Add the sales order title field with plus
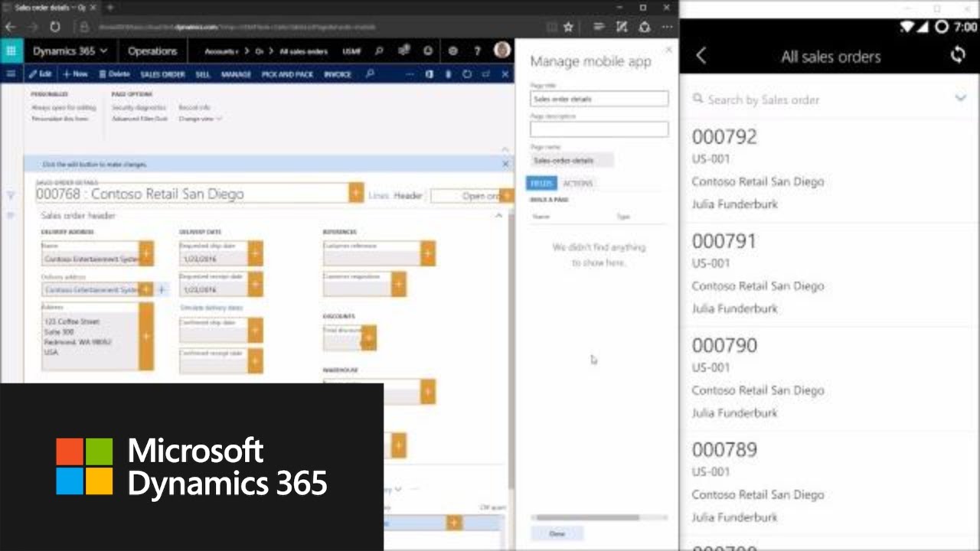 click(x=356, y=193)
